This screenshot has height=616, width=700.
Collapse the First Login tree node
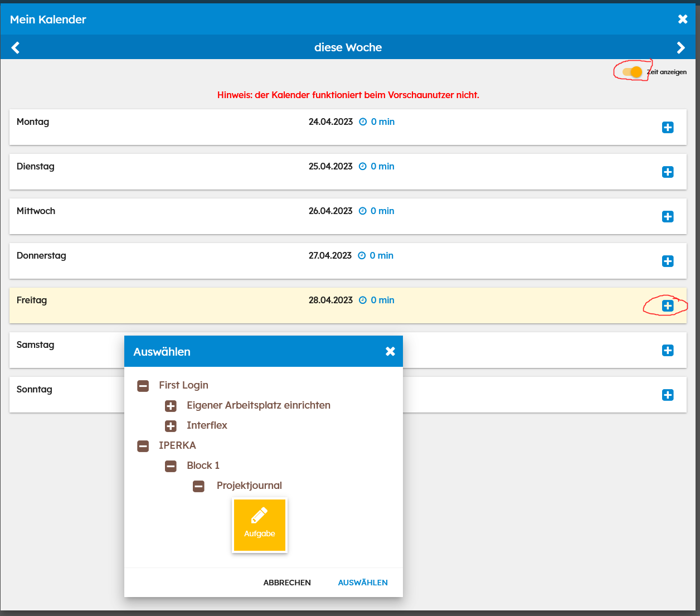pos(143,386)
